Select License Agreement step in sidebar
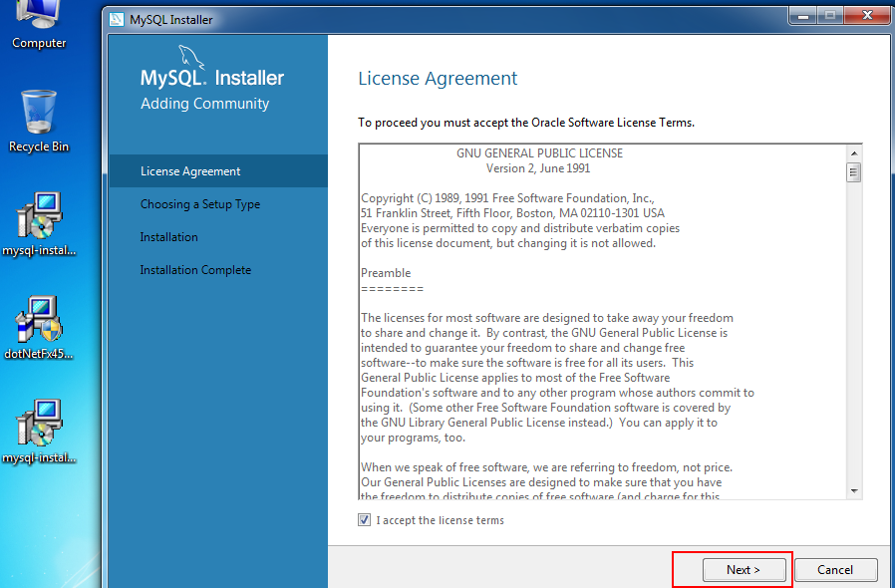Image resolution: width=895 pixels, height=588 pixels. tap(218, 170)
